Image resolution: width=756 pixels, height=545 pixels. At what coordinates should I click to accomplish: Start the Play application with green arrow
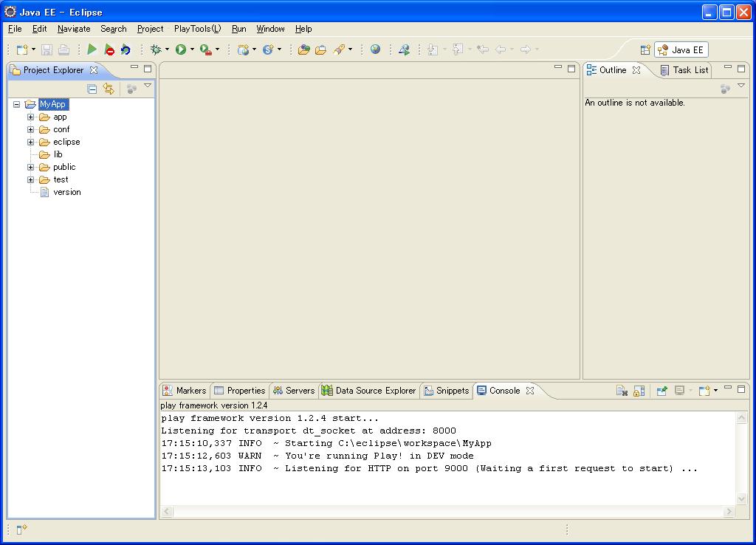pyautogui.click(x=92, y=49)
